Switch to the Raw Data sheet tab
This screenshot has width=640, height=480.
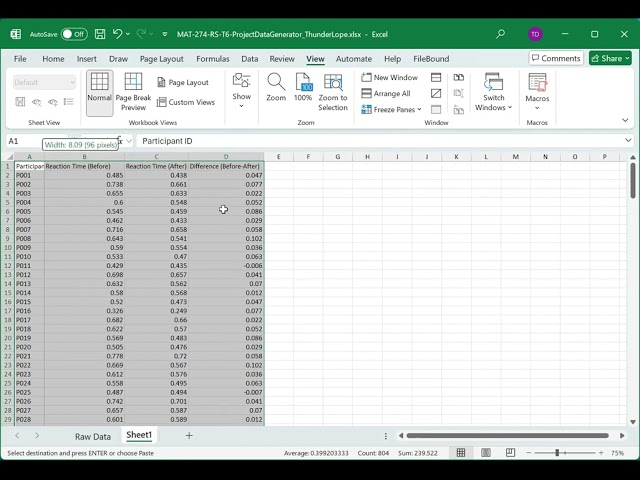[93, 436]
